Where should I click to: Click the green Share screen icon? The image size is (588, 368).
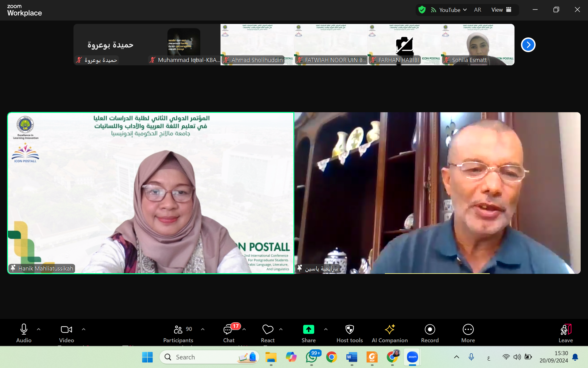click(308, 329)
